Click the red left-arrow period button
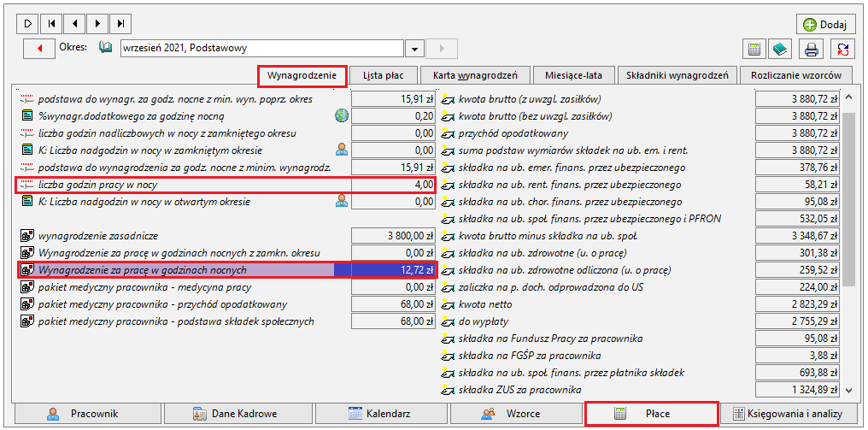This screenshot has height=430, width=868. tap(39, 49)
